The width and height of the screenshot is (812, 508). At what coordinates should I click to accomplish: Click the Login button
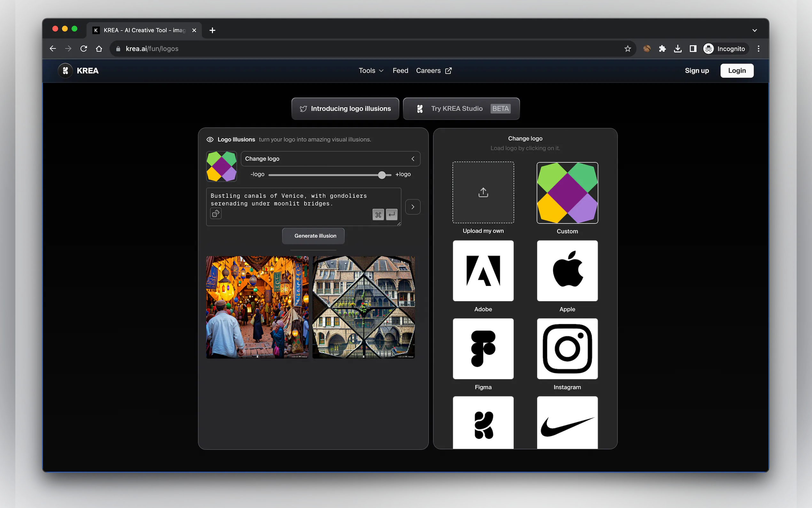[x=737, y=71]
